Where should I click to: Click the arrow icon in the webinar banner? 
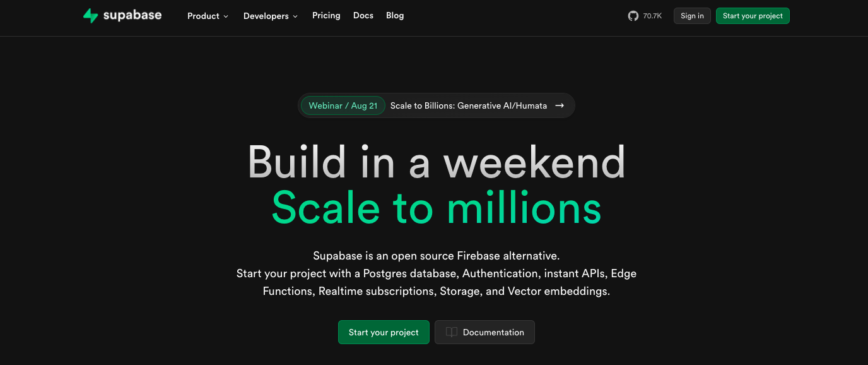(x=560, y=105)
